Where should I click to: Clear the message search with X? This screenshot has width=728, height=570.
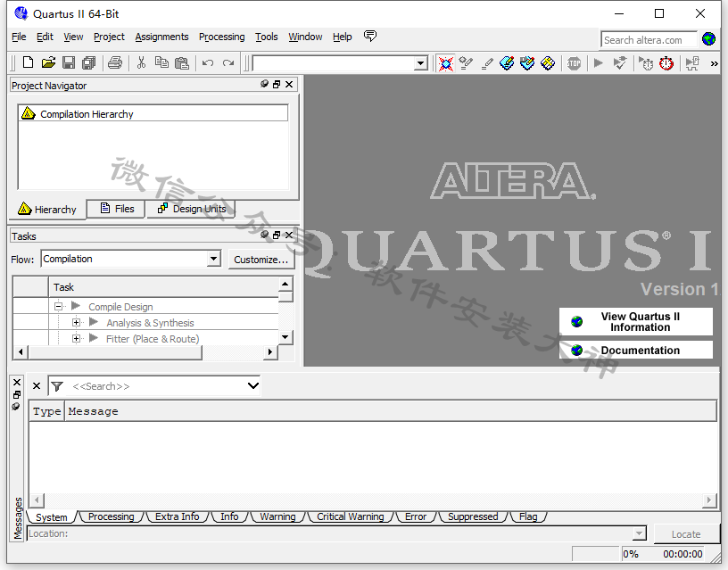pos(37,386)
